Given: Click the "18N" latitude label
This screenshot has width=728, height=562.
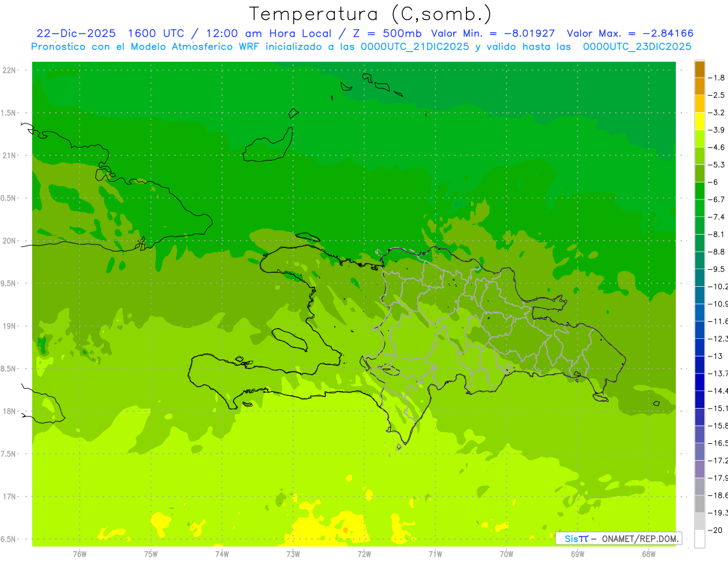Looking at the screenshot, I should click(10, 411).
